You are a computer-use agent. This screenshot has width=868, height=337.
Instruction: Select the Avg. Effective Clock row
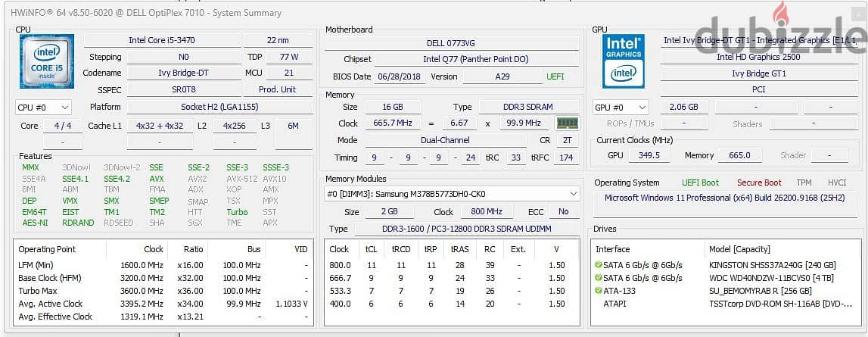click(163, 317)
